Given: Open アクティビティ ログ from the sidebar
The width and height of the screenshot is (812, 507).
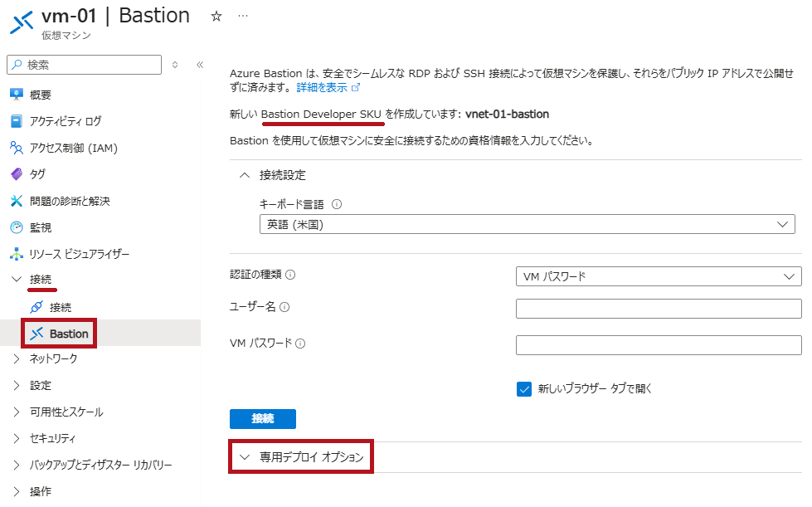Looking at the screenshot, I should pos(66,121).
